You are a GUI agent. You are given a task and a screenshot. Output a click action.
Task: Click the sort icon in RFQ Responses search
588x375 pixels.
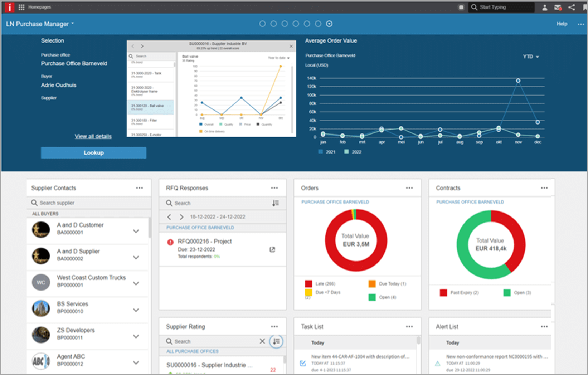pos(276,203)
